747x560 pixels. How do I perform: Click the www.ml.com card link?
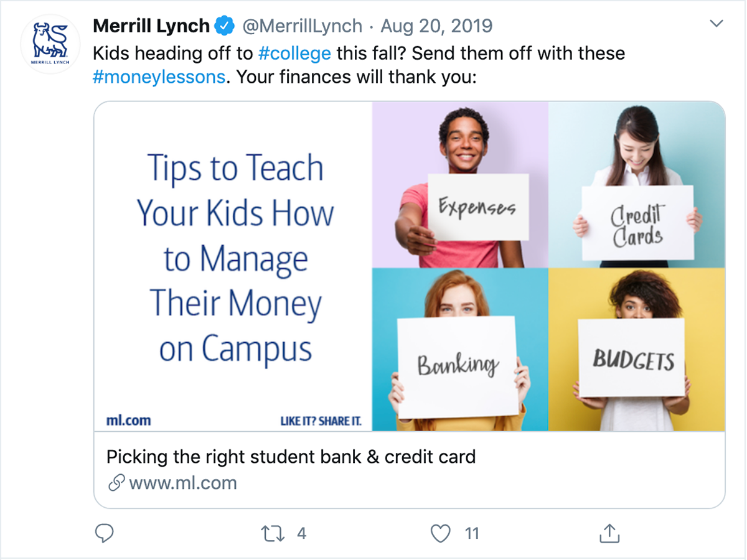pyautogui.click(x=183, y=483)
